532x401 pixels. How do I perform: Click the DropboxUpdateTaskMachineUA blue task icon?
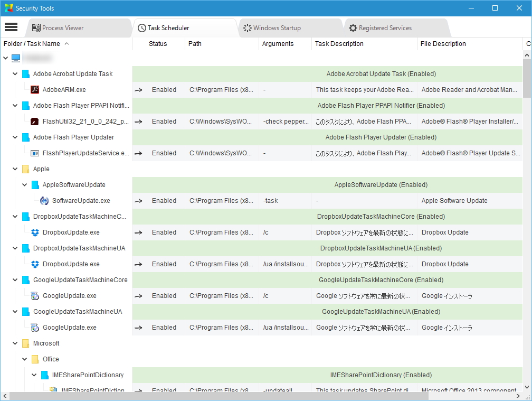coord(25,248)
